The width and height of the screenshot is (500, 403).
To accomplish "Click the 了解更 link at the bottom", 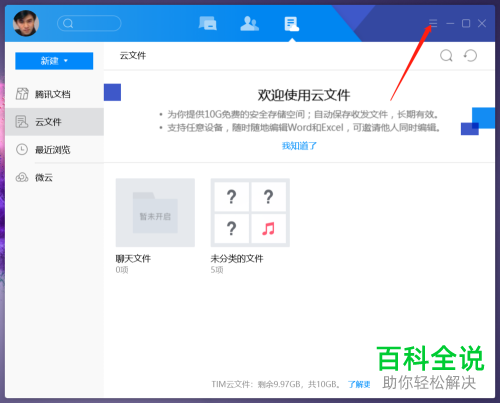I will 359,384.
